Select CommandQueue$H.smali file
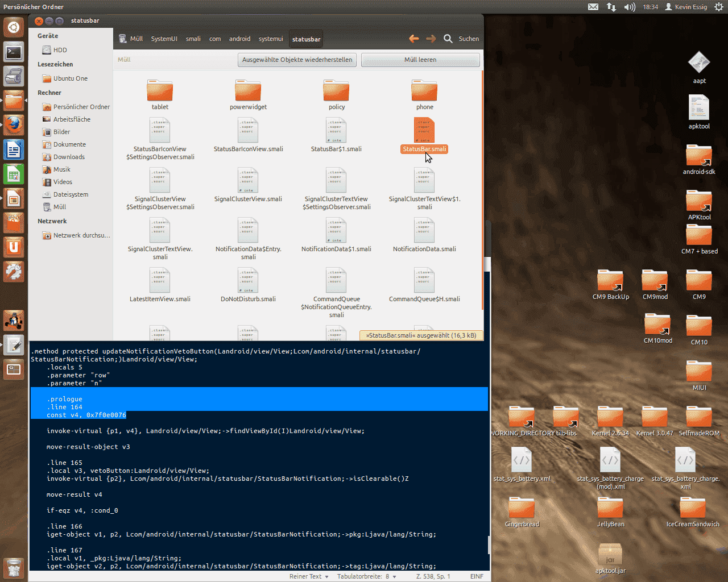 (424, 285)
